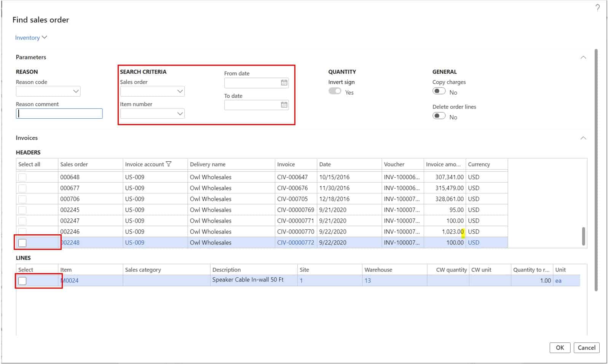Image resolution: width=608 pixels, height=364 pixels.
Task: Open the Reason code dropdown
Action: [x=76, y=91]
